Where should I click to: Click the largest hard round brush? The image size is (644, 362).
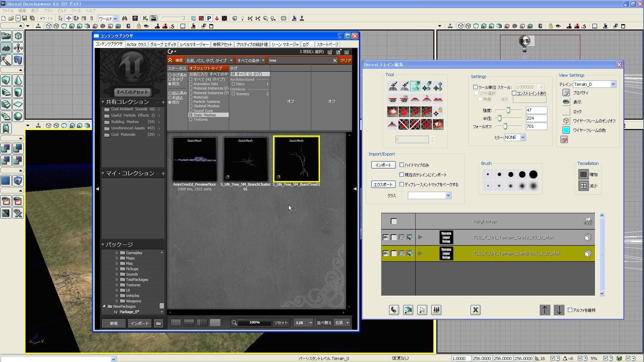pos(533,174)
